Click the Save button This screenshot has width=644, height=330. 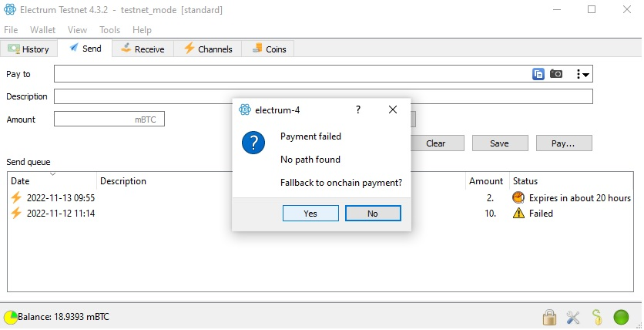pos(500,143)
